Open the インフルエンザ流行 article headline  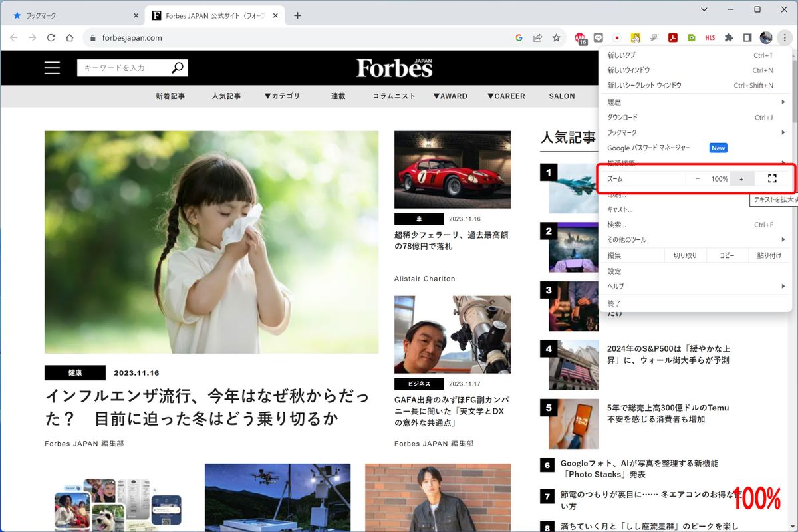(207, 408)
